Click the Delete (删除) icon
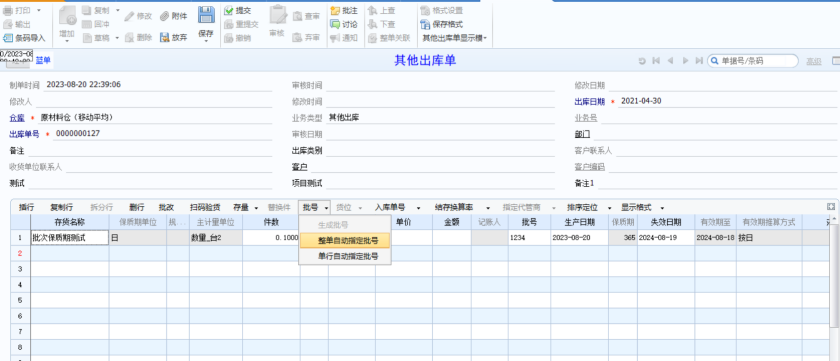The height and width of the screenshot is (361, 840). click(129, 37)
